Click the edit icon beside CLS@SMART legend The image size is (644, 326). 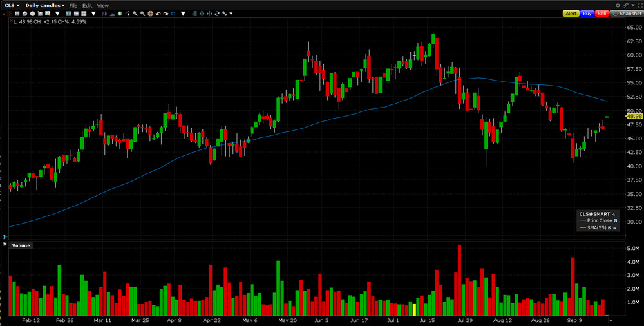(613, 213)
